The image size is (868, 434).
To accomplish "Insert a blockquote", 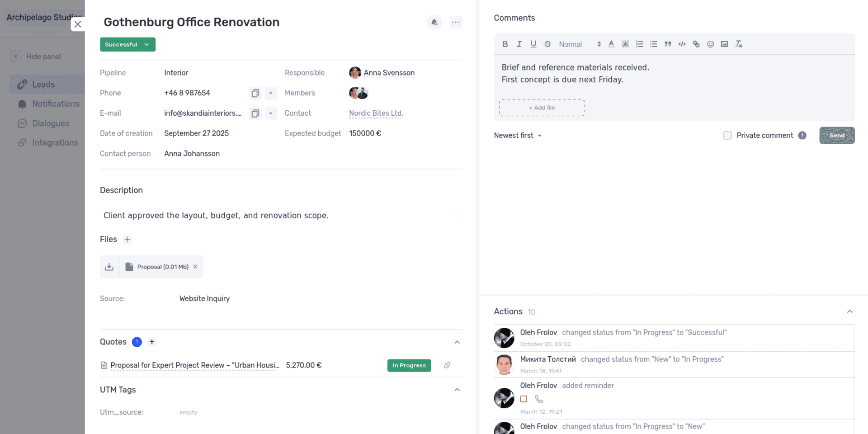I will pos(668,44).
